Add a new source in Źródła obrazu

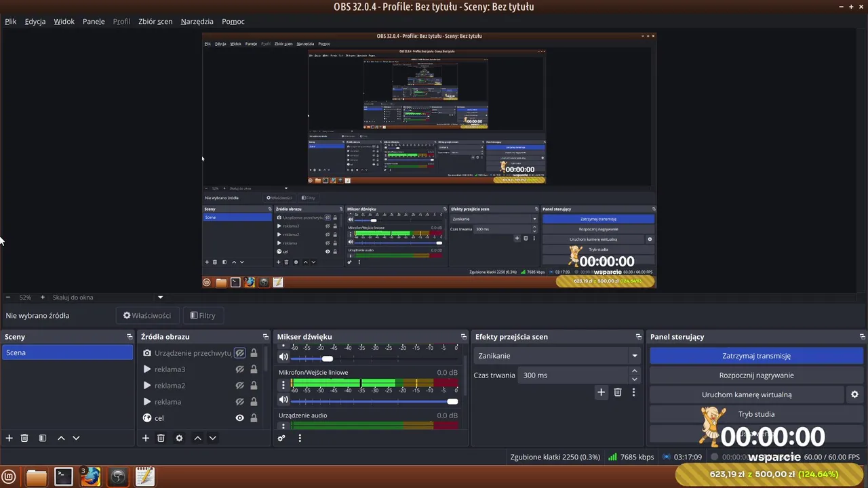click(x=146, y=439)
